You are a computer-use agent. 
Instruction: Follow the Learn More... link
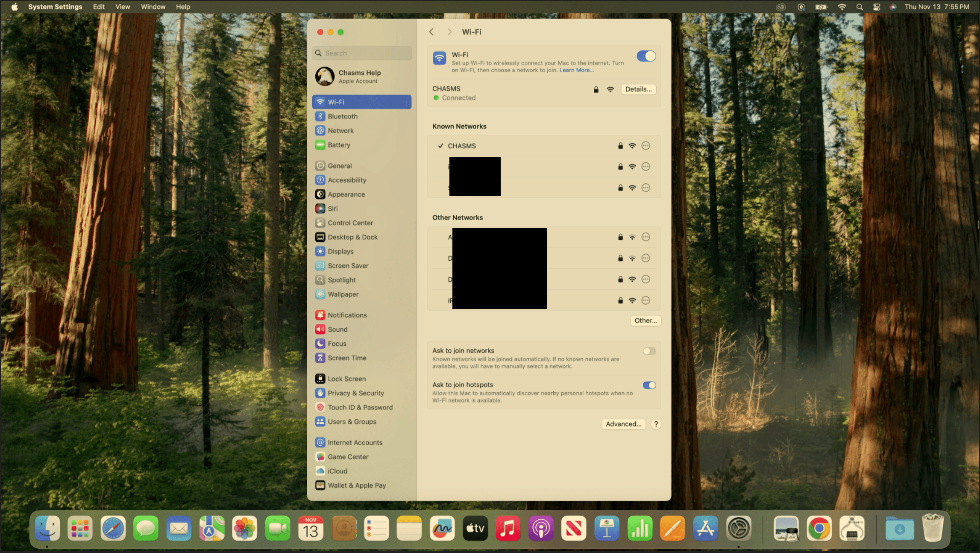click(576, 71)
